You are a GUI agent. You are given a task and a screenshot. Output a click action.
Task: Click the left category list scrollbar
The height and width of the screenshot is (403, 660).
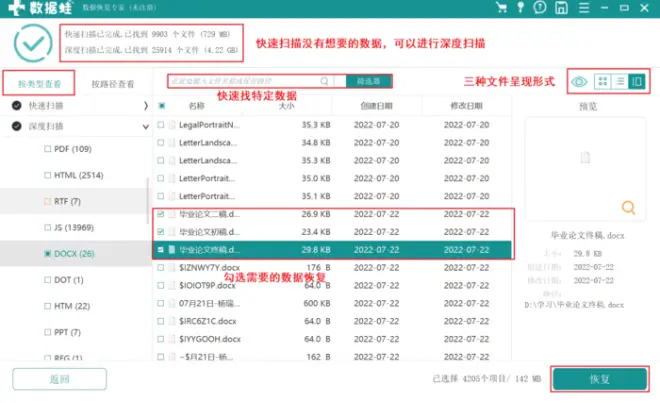tap(148, 201)
